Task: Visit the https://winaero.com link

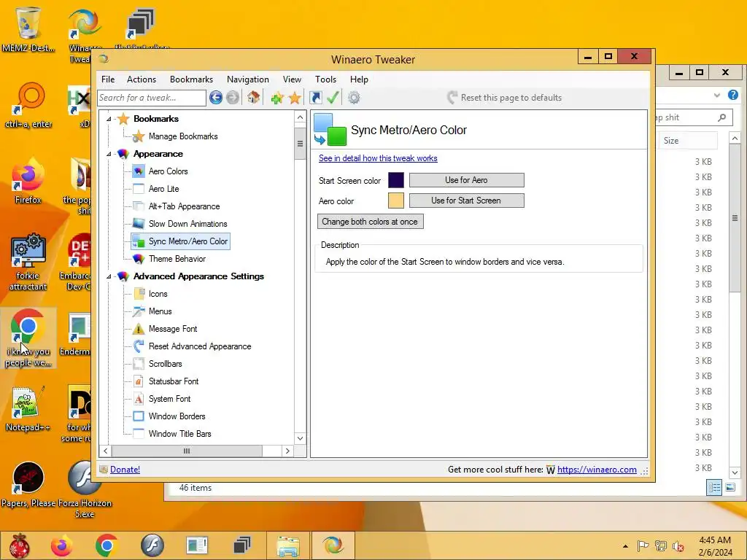Action: point(597,470)
